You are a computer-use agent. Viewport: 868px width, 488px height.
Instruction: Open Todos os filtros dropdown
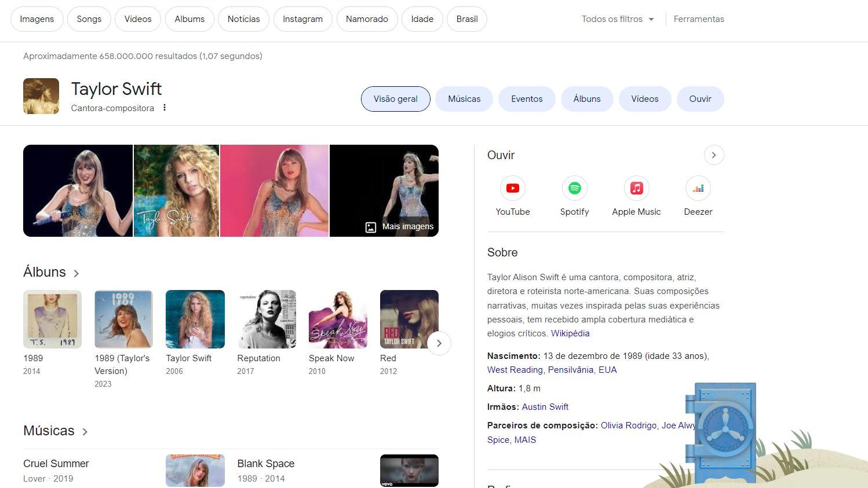pos(618,19)
